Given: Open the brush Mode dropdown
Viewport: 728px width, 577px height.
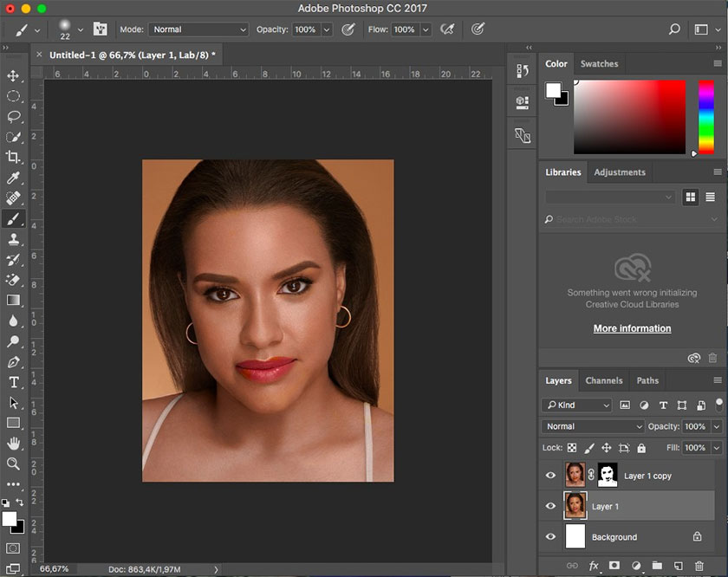Looking at the screenshot, I should (x=198, y=29).
